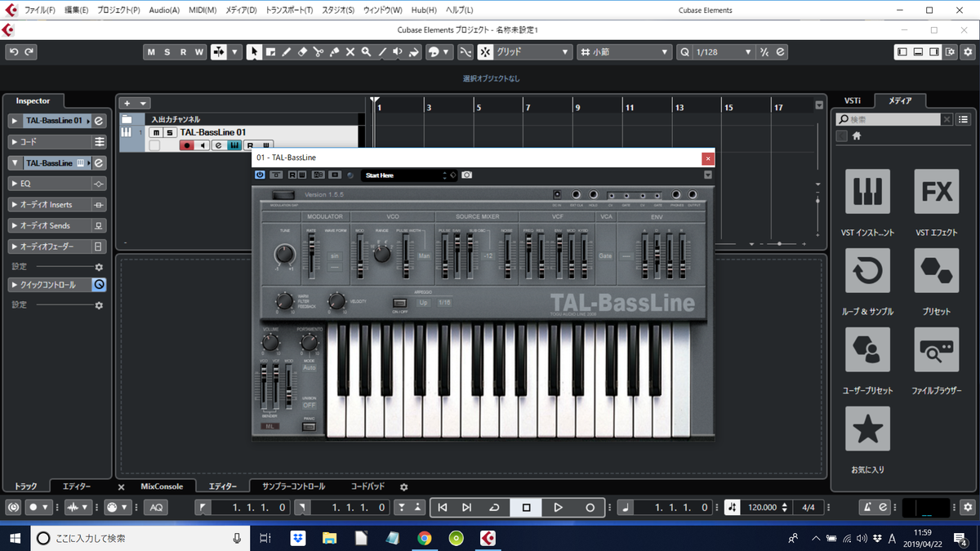Viewport: 980px width, 551px height.
Task: Select the Erase tool
Action: click(302, 51)
